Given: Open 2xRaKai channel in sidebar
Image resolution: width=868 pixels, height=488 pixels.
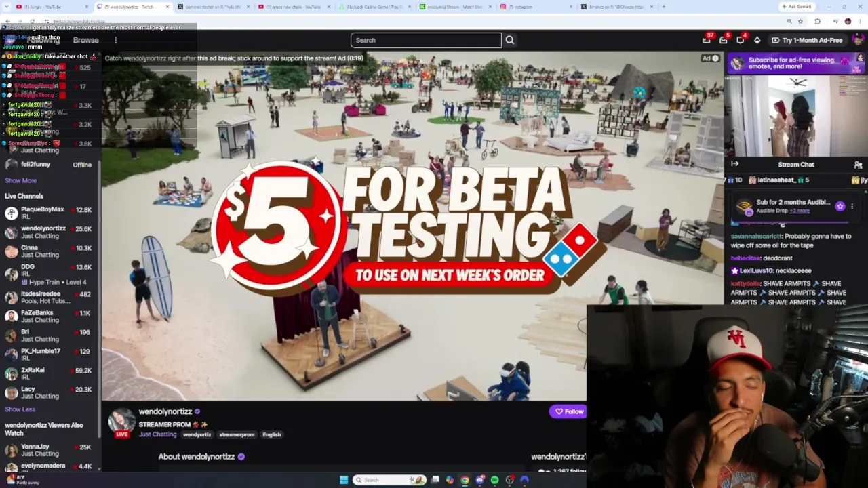Looking at the screenshot, I should pos(50,373).
